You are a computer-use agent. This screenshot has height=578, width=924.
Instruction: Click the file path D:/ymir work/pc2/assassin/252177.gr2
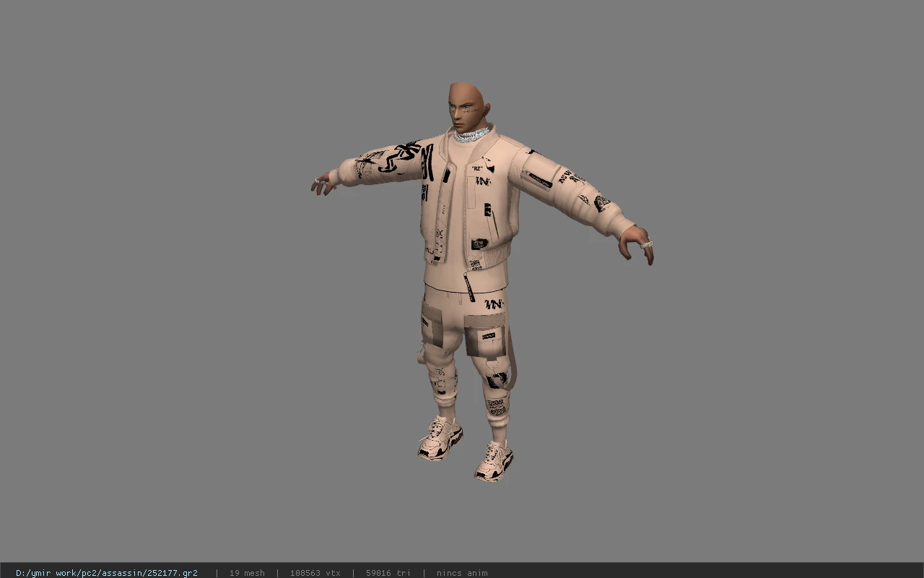[x=107, y=573]
